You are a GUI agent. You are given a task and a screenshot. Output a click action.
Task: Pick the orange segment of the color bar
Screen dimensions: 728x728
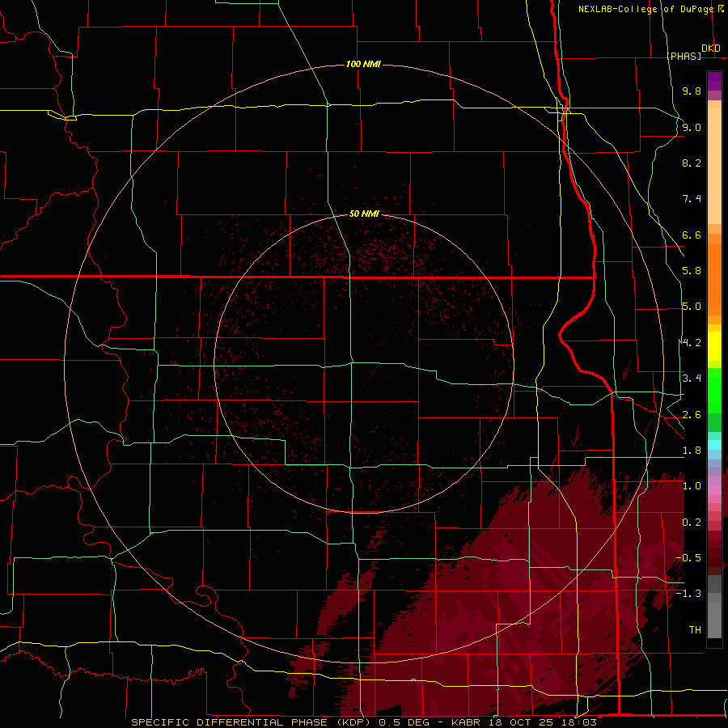(714, 278)
